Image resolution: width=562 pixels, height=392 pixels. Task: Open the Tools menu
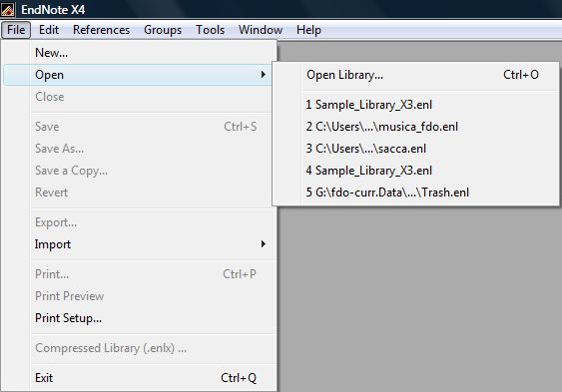(210, 30)
